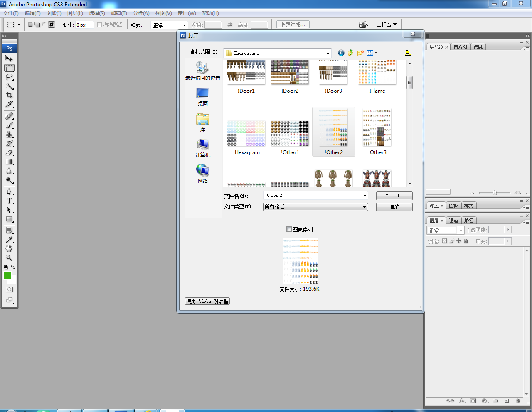Toggle Quick Mask mode
Screen dimensions: 532x412
(x=9, y=289)
